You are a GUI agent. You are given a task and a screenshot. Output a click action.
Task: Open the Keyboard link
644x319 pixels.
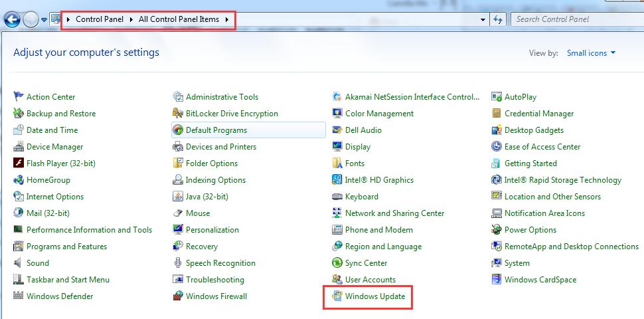362,197
